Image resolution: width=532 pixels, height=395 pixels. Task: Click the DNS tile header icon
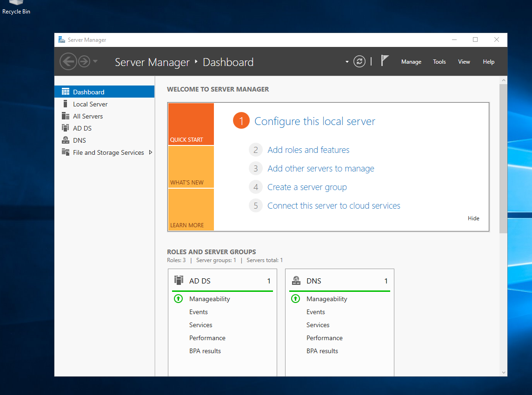click(296, 281)
